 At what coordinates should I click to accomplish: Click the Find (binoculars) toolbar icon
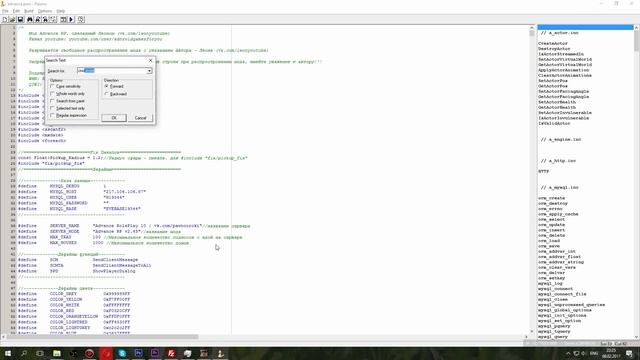pos(30,20)
